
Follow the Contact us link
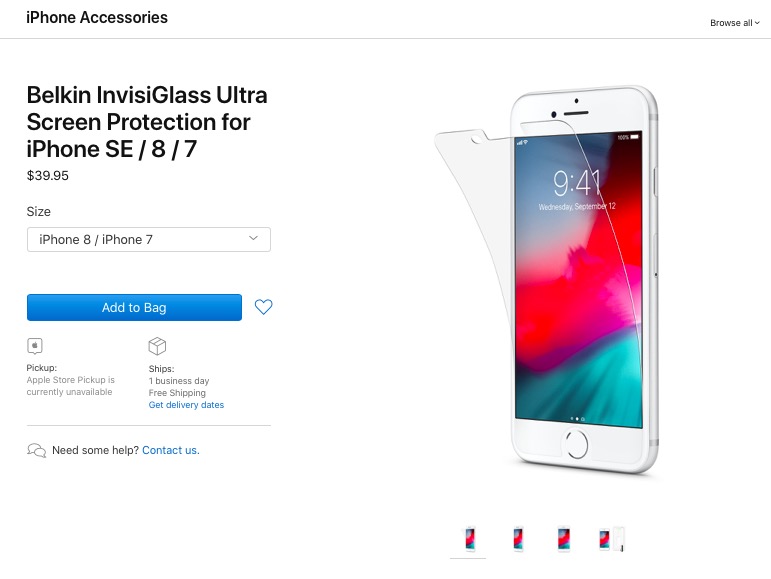171,450
